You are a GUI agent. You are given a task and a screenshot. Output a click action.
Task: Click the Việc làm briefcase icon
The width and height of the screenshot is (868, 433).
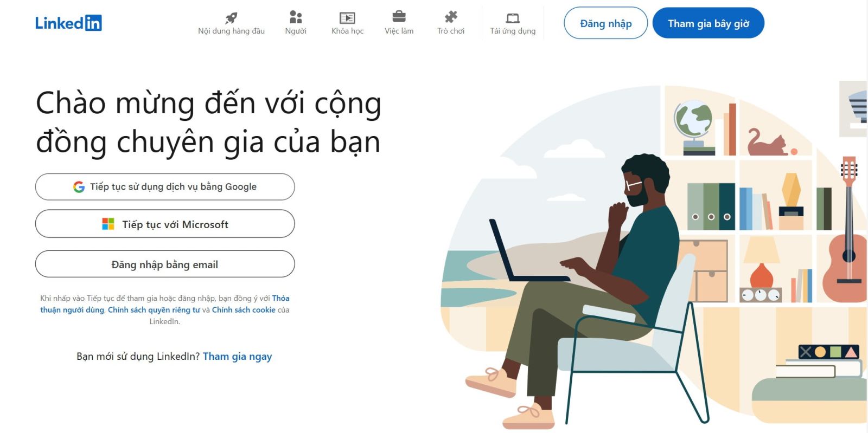399,17
